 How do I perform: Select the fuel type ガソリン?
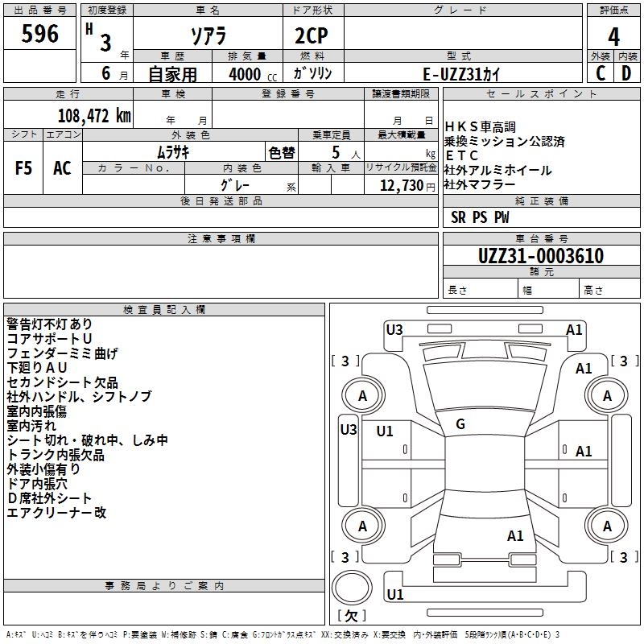pos(312,73)
